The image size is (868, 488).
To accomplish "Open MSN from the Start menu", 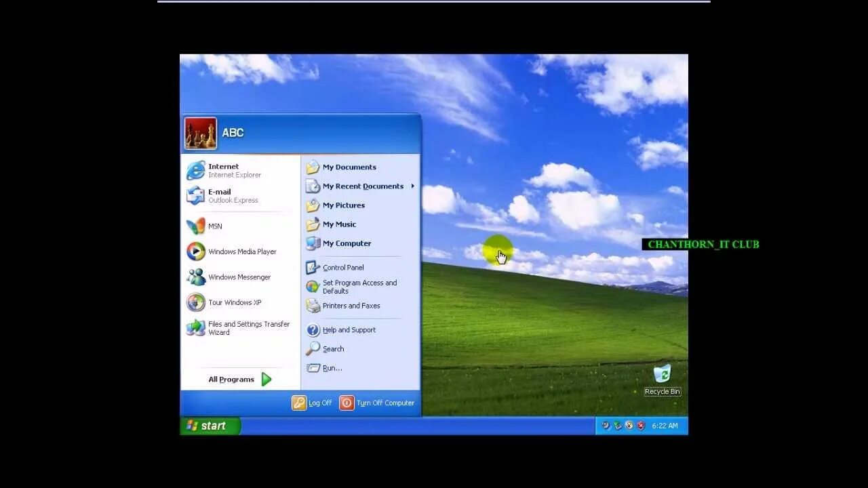I will click(x=214, y=226).
